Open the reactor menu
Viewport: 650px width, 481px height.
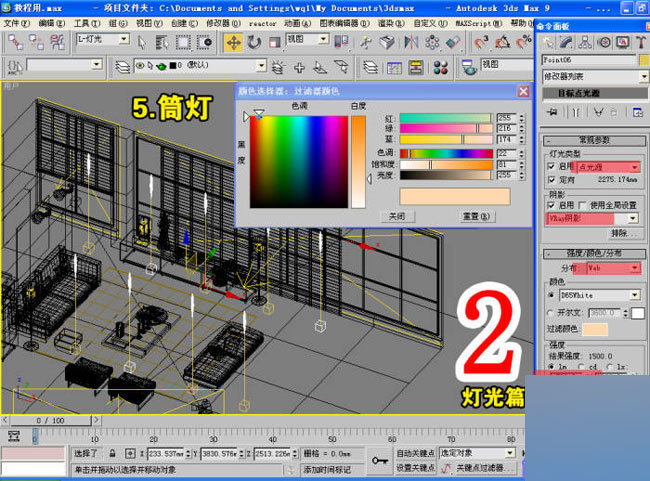[x=262, y=24]
